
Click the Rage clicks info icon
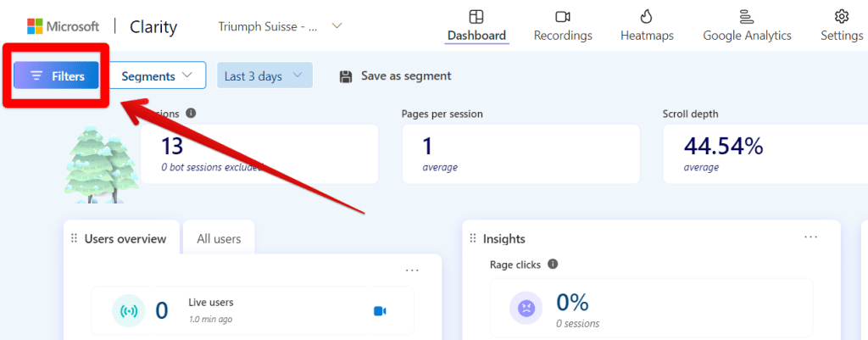coord(553,265)
